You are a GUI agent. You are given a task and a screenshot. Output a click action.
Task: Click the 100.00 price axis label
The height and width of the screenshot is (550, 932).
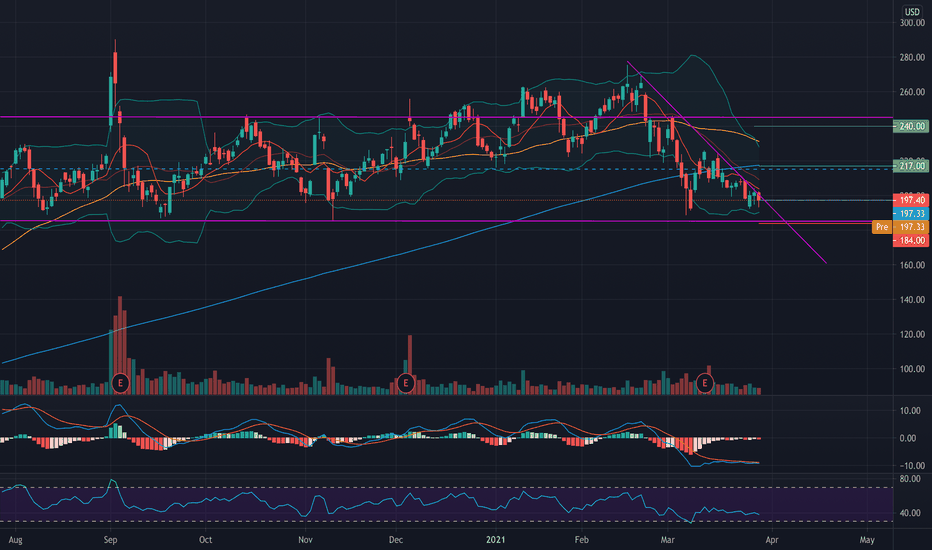click(x=912, y=369)
